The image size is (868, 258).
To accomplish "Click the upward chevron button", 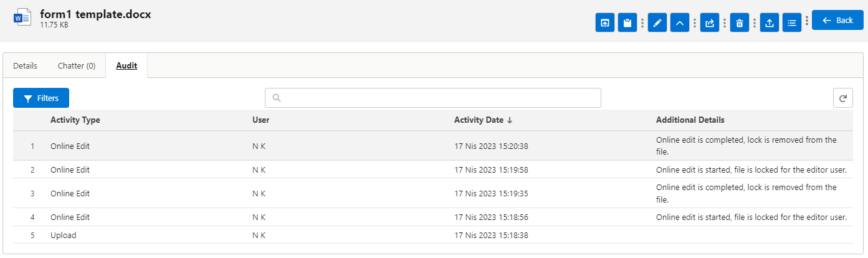I will click(x=680, y=23).
